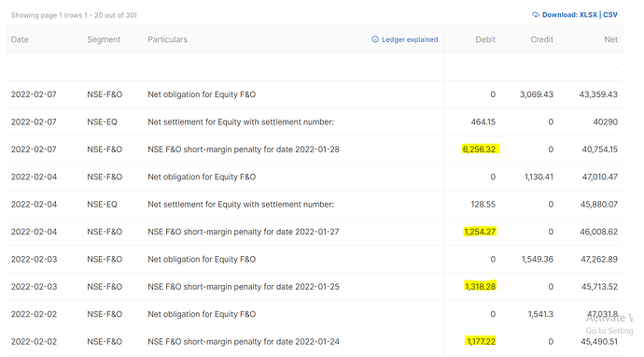The width and height of the screenshot is (644, 357).
Task: Click the net balance 43,359.43
Action: [x=598, y=94]
